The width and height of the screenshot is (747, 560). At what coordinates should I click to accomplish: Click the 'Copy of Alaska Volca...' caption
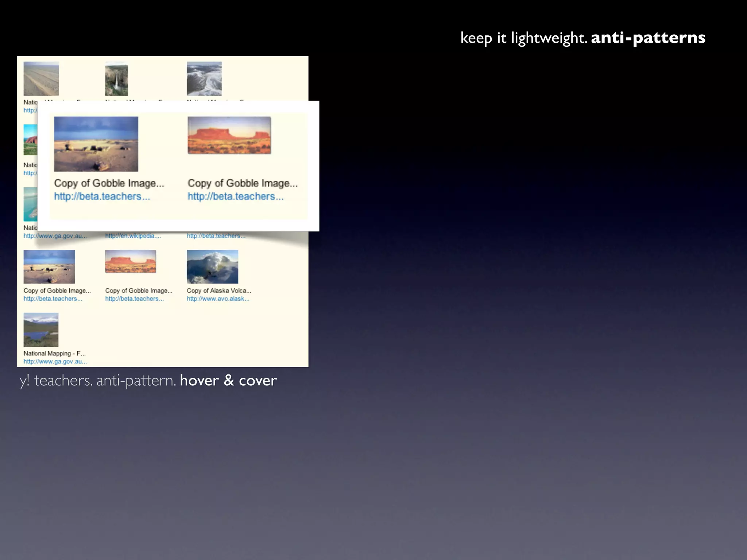[x=219, y=291]
